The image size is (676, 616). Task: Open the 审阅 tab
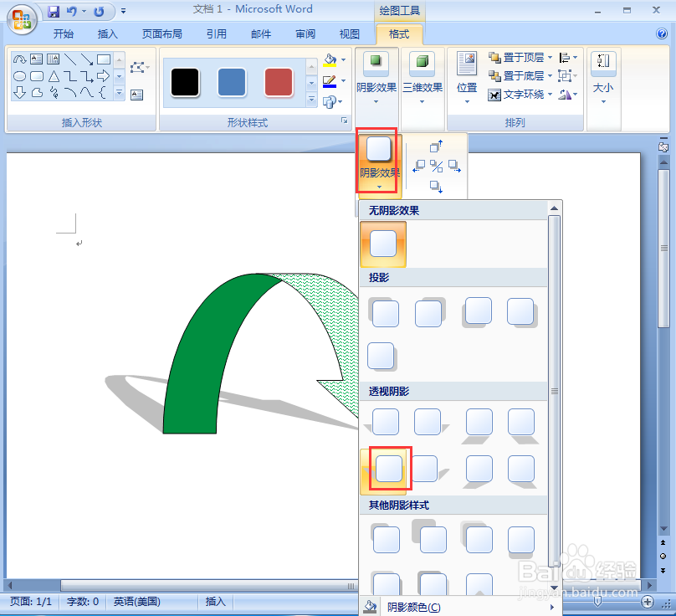pyautogui.click(x=305, y=34)
